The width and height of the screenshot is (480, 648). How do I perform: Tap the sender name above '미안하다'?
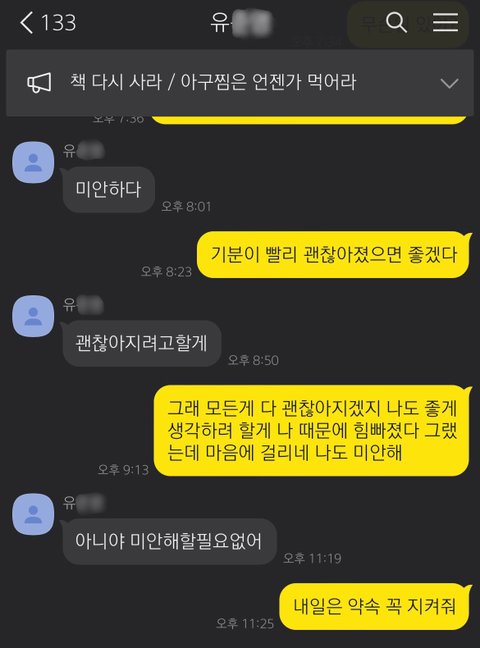coord(84,150)
